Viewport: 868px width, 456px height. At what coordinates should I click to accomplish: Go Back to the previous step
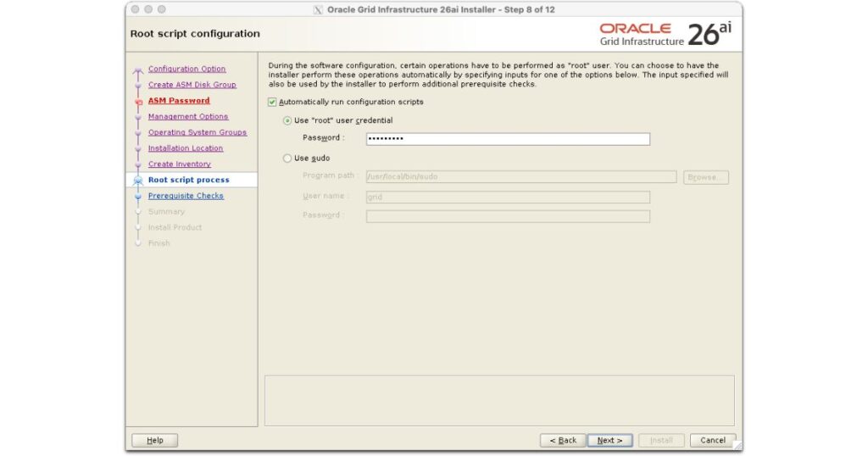pyautogui.click(x=563, y=441)
